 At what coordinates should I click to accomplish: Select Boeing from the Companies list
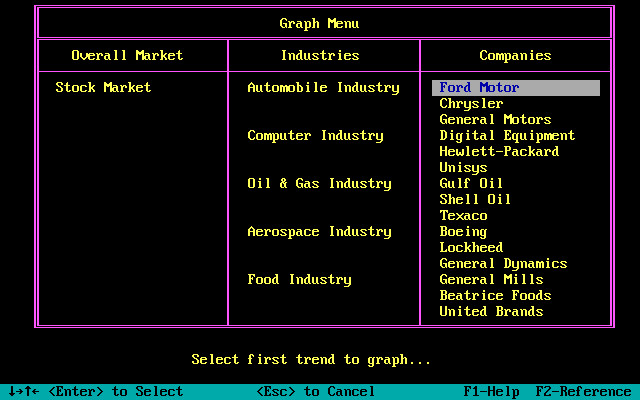click(463, 231)
